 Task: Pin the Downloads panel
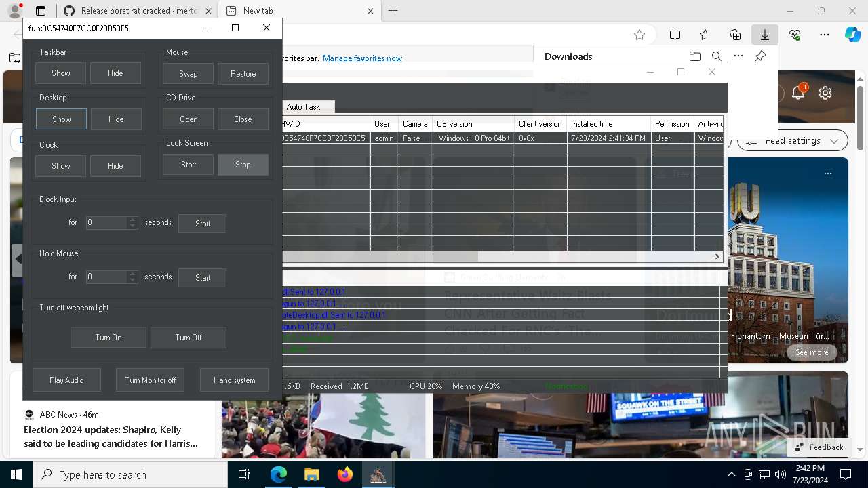760,56
